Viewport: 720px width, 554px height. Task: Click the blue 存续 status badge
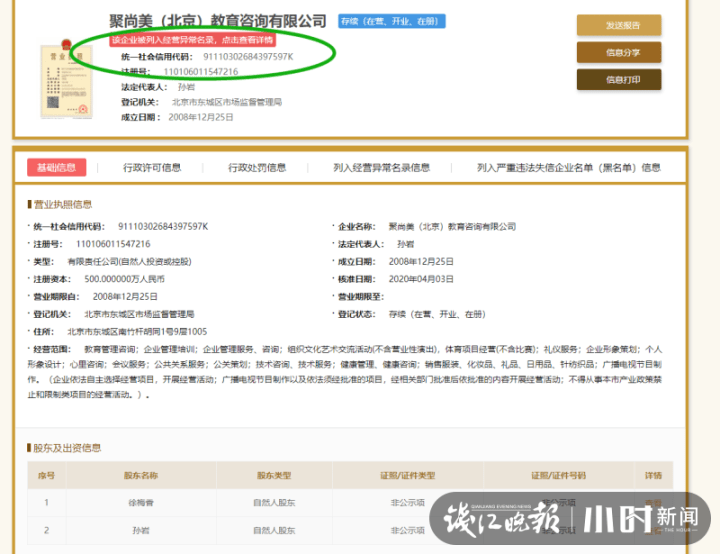pos(392,21)
